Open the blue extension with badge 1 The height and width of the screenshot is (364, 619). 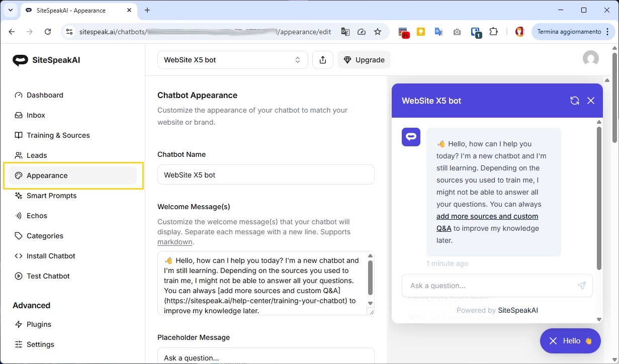click(x=476, y=32)
